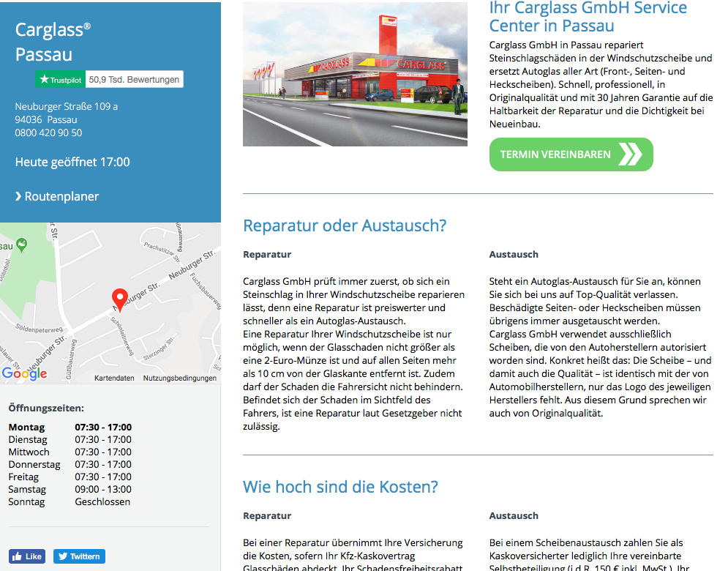This screenshot has width=728, height=571.
Task: Click the Ihr Carglass GmbH Service Center heading
Action: (x=588, y=17)
